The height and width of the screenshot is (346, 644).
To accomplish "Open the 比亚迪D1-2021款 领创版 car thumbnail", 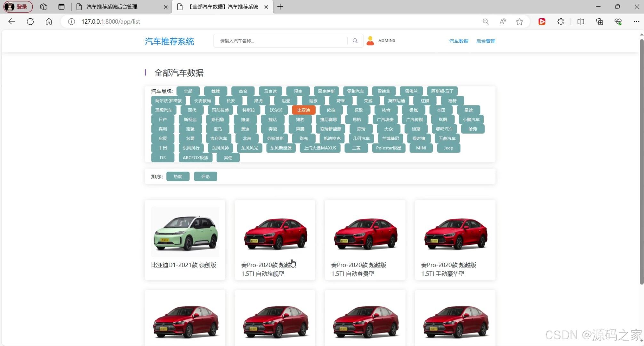I will [x=185, y=231].
